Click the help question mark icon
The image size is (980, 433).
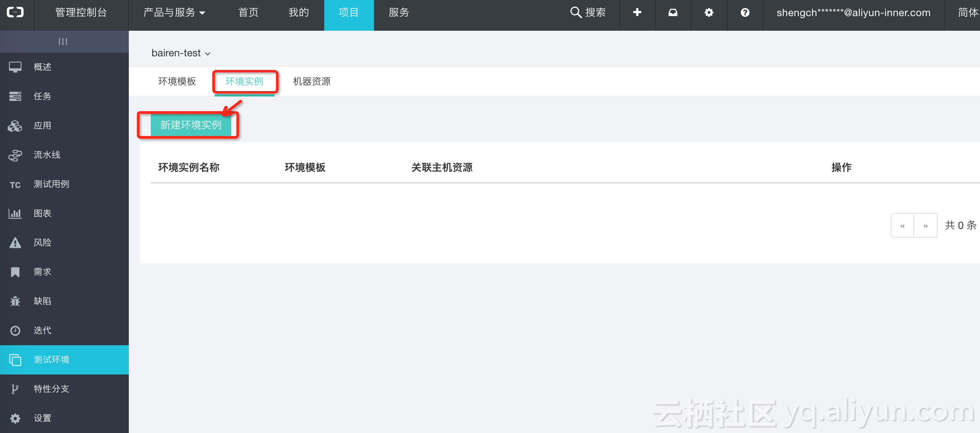[x=745, y=12]
